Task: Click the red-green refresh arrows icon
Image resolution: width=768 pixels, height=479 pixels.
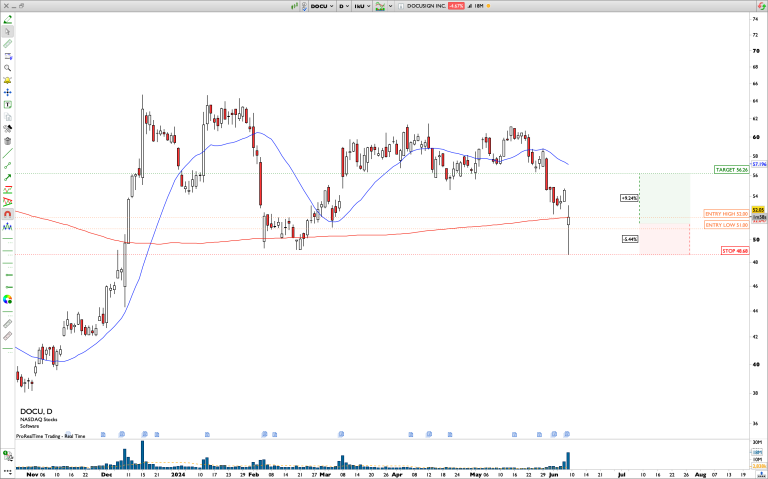Action: coord(7,189)
